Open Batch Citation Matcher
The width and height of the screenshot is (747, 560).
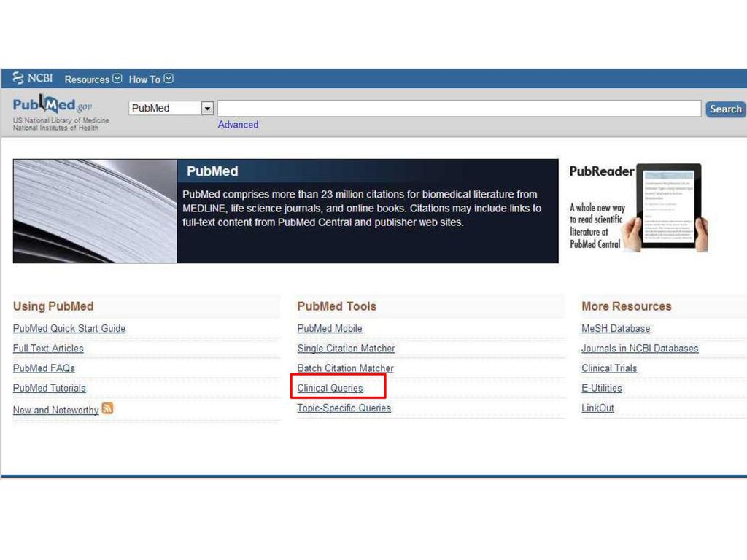pos(345,368)
